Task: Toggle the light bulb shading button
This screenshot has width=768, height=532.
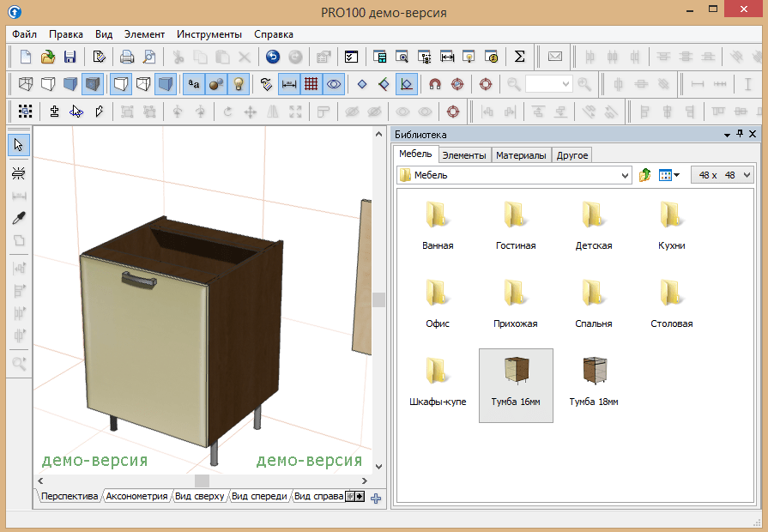Action: tap(239, 84)
